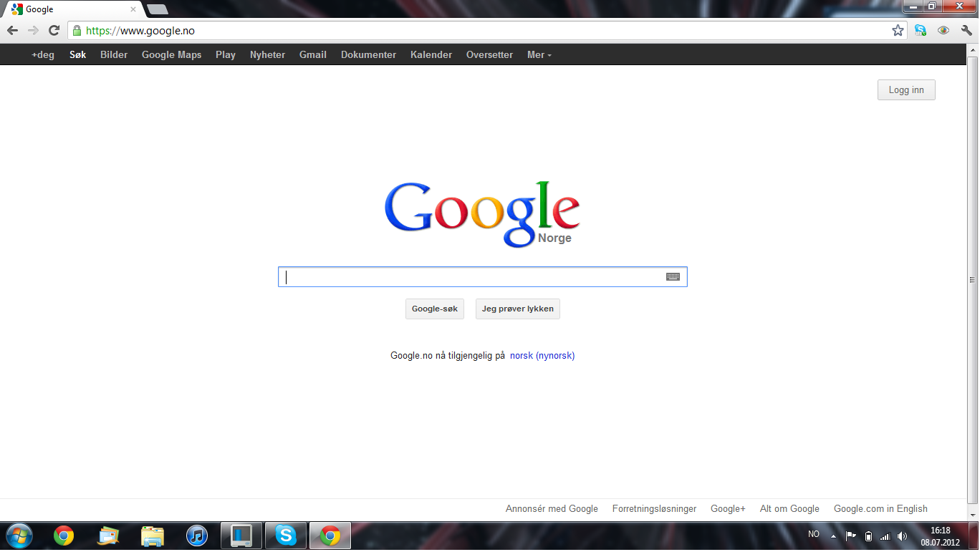Screen dimensions: 980x552
Task: Click the network signal tray icon
Action: tap(885, 536)
